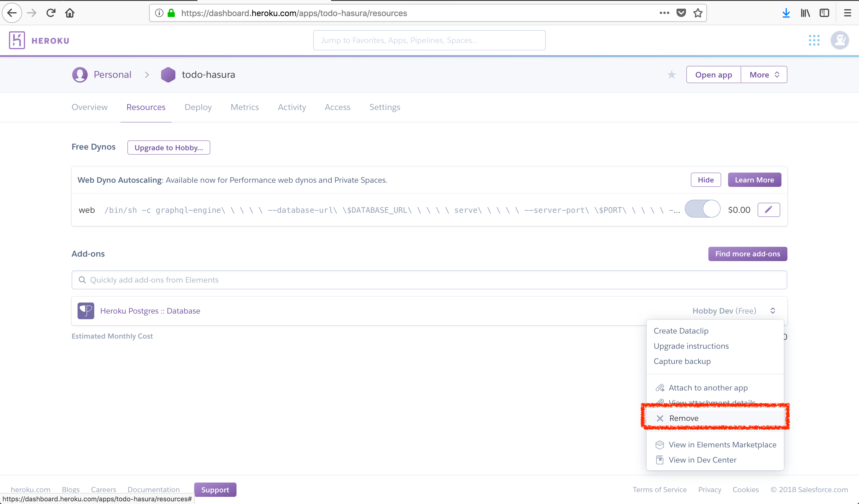The height and width of the screenshot is (504, 859).
Task: Open browser page actions ellipsis menu
Action: [664, 13]
